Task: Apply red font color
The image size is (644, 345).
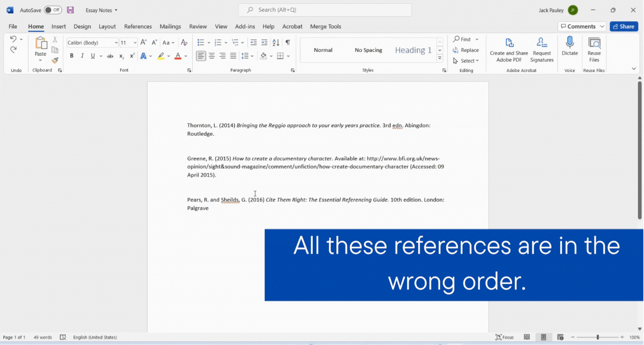Action: [x=178, y=56]
